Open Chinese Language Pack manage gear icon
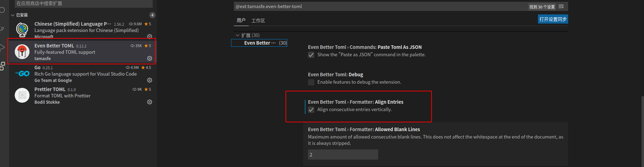The image size is (644, 167). [150, 37]
